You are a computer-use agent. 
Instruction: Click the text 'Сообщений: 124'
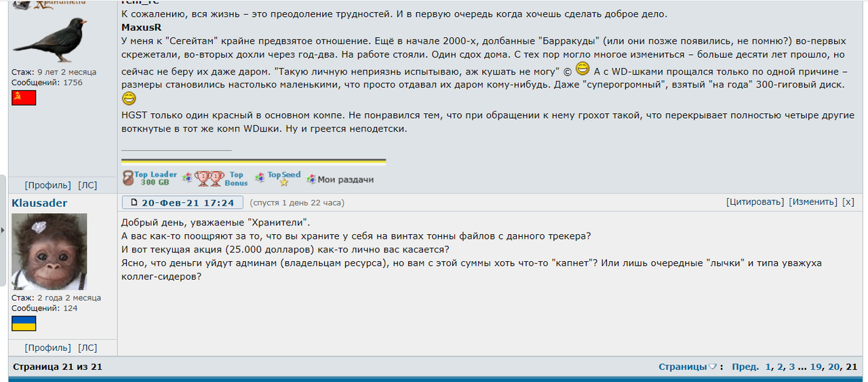45,308
